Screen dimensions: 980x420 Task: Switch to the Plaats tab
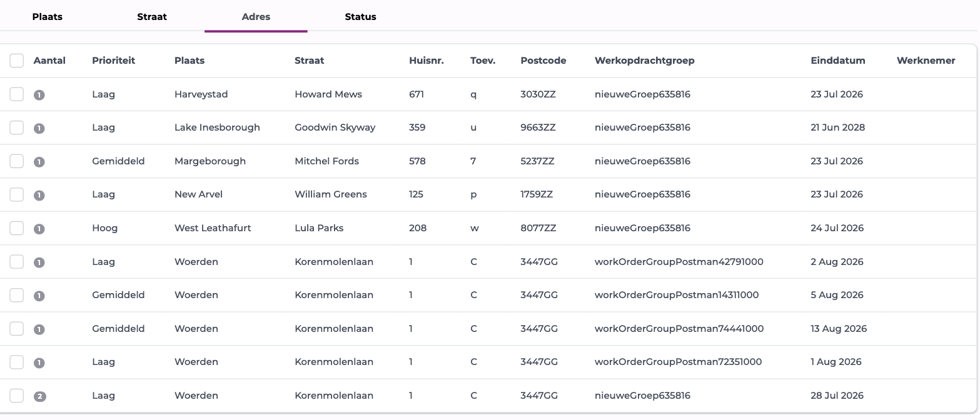tap(48, 17)
